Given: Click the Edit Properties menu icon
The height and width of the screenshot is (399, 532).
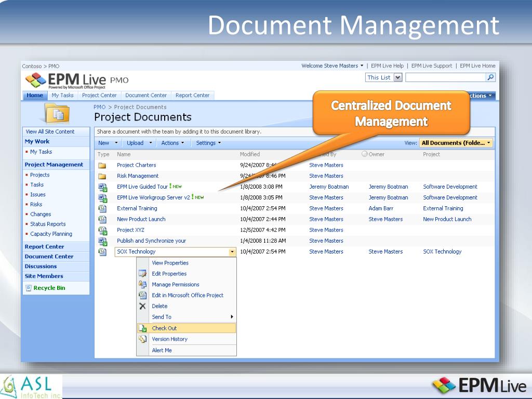Looking at the screenshot, I should tap(142, 273).
